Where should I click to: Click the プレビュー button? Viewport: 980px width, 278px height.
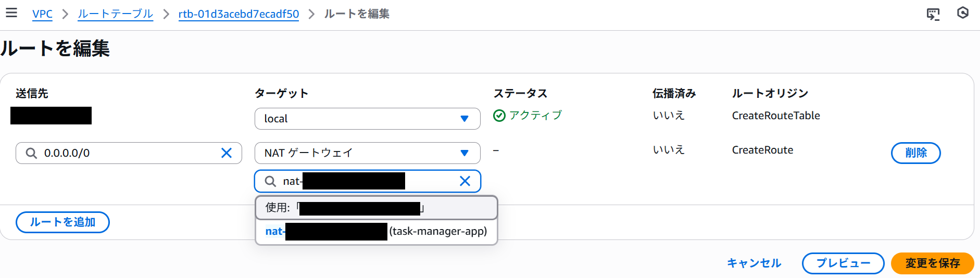843,263
